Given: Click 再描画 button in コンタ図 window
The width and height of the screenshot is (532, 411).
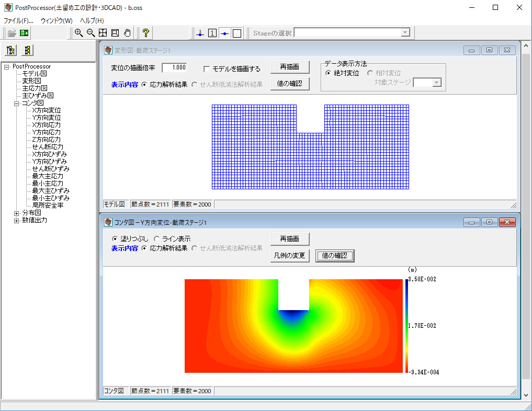Looking at the screenshot, I should tap(290, 239).
